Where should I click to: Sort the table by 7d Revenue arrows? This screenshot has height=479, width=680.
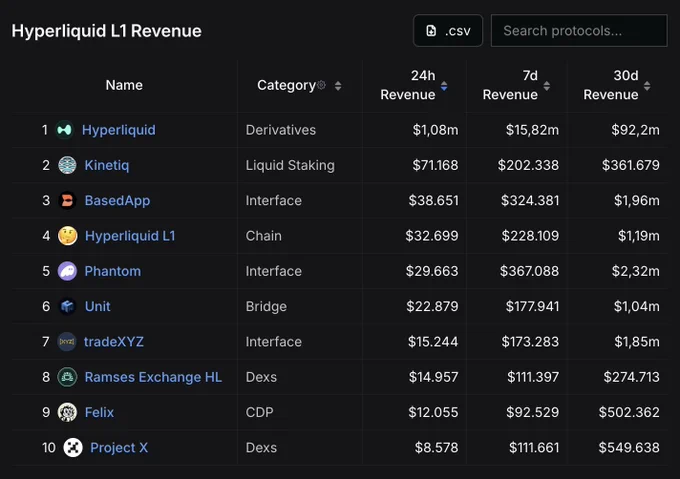click(546, 86)
